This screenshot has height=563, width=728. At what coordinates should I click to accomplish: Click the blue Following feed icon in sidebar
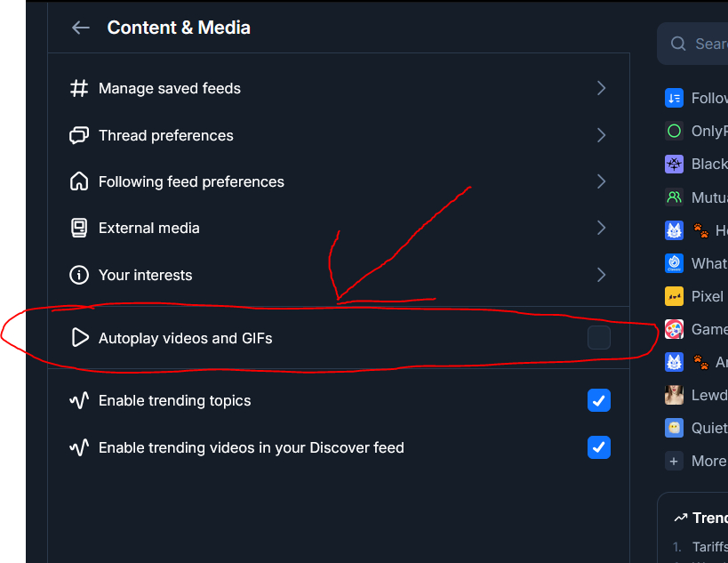coord(674,98)
